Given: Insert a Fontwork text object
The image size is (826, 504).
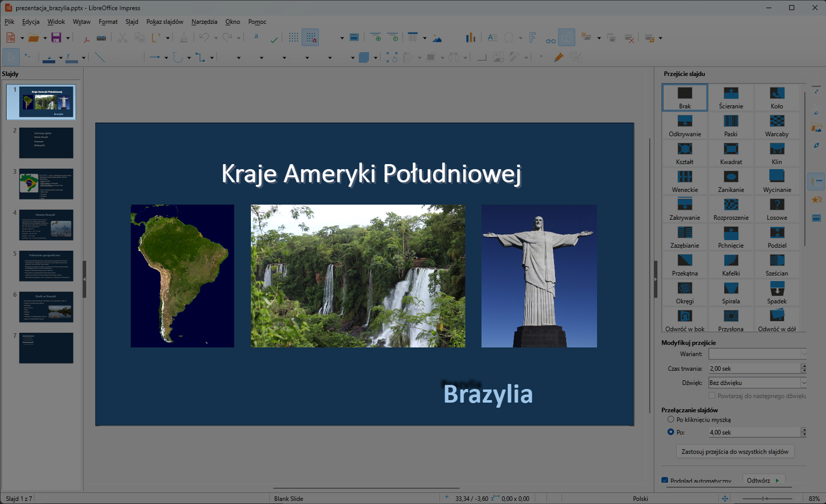Looking at the screenshot, I should (x=532, y=38).
